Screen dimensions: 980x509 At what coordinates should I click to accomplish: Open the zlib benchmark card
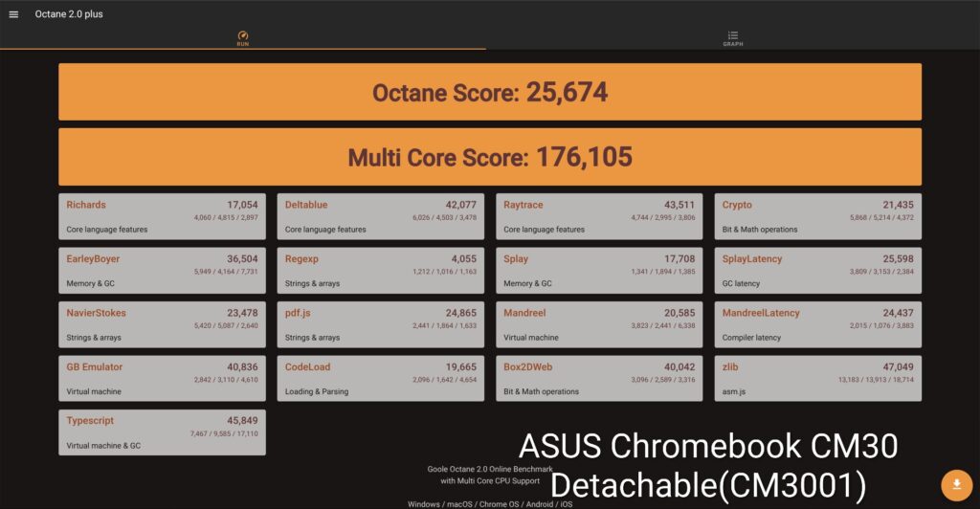[817, 379]
